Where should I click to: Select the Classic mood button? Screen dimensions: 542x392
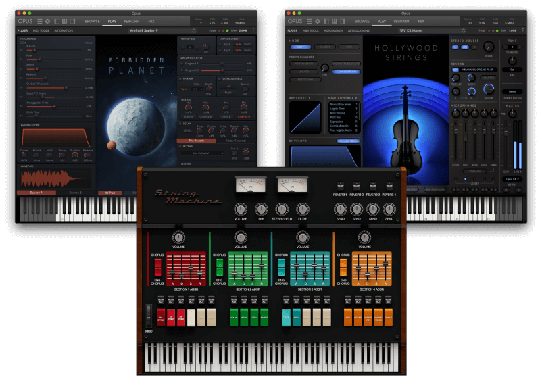pyautogui.click(x=324, y=47)
